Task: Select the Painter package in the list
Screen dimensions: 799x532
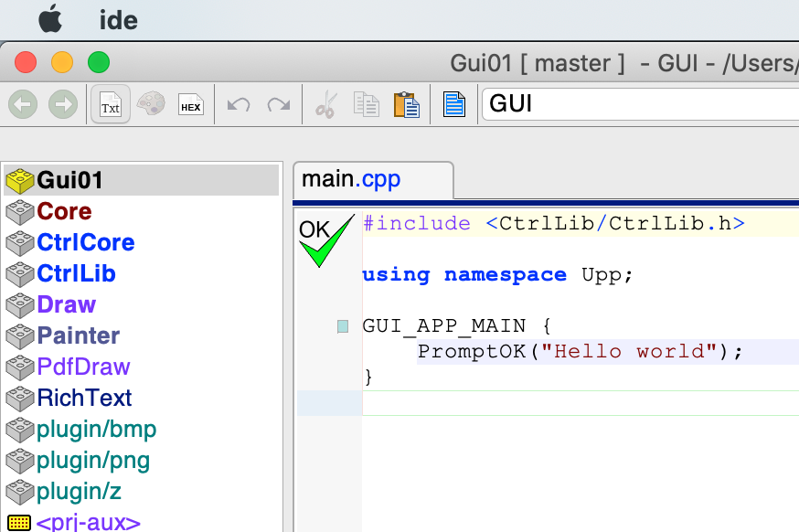Action: 78,335
